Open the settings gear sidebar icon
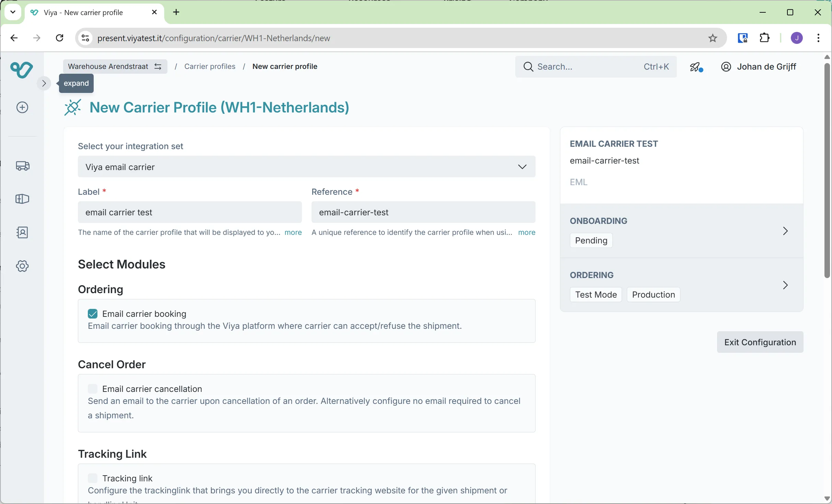The height and width of the screenshot is (504, 832). pyautogui.click(x=23, y=266)
